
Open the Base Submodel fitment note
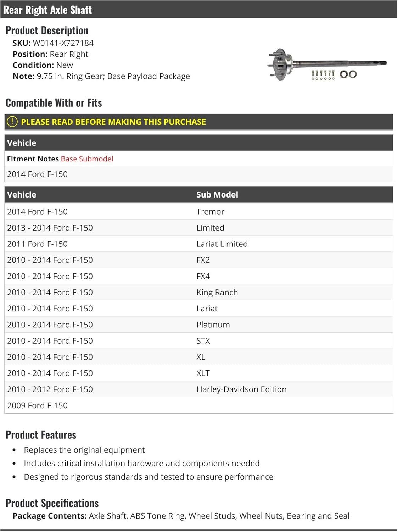[87, 159]
